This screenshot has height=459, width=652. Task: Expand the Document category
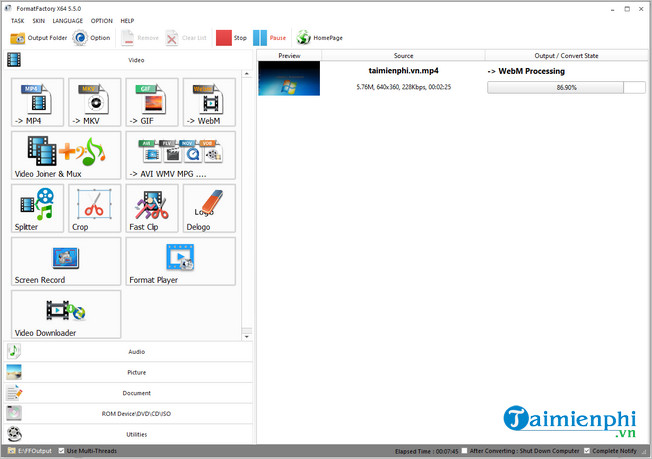pos(128,393)
